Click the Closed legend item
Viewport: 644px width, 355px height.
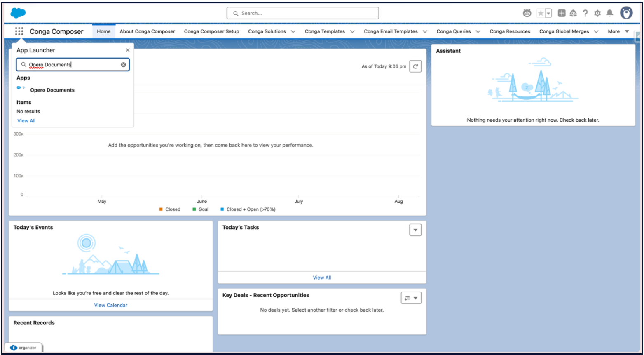pos(170,209)
